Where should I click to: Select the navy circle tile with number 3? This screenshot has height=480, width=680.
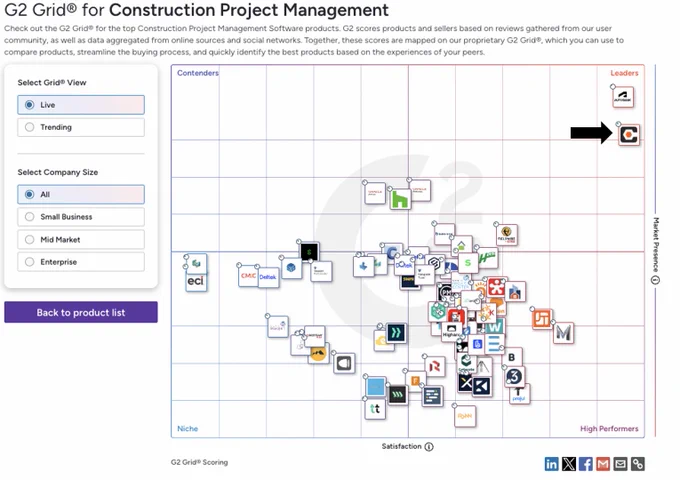point(515,376)
